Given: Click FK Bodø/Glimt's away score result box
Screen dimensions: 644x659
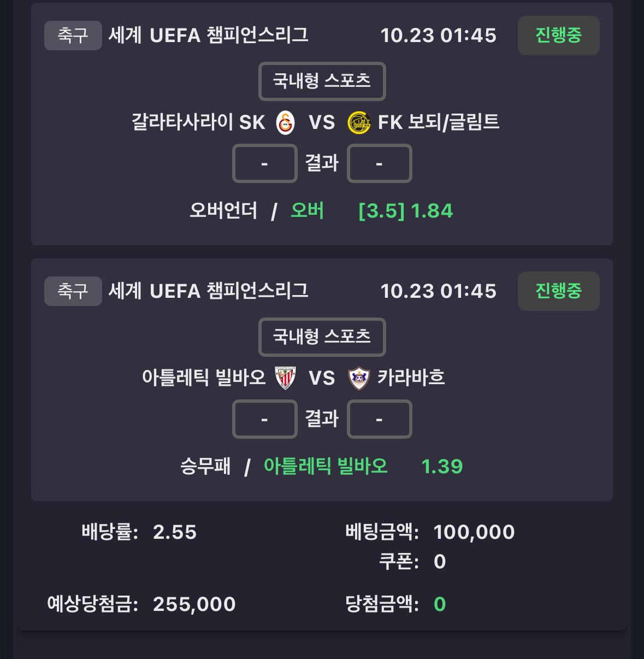Looking at the screenshot, I should click(379, 163).
